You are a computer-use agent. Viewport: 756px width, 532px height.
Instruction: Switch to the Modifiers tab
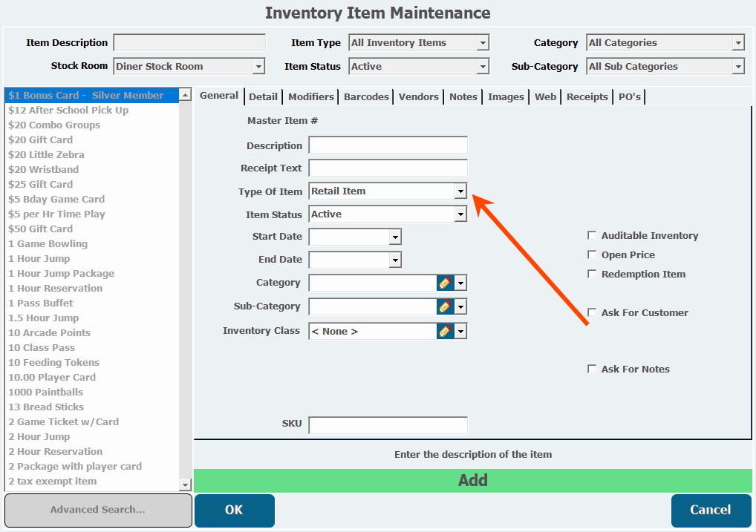[311, 96]
